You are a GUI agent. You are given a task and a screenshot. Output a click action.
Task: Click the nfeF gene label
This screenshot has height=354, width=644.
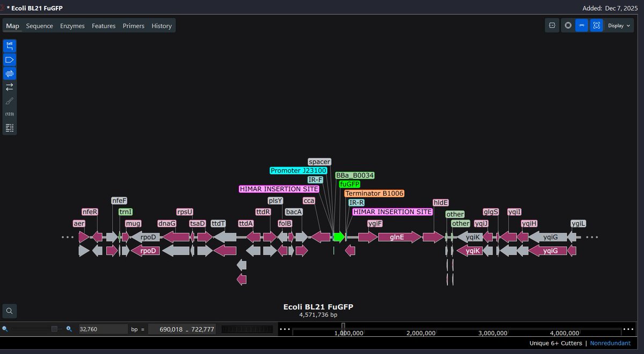click(x=119, y=201)
